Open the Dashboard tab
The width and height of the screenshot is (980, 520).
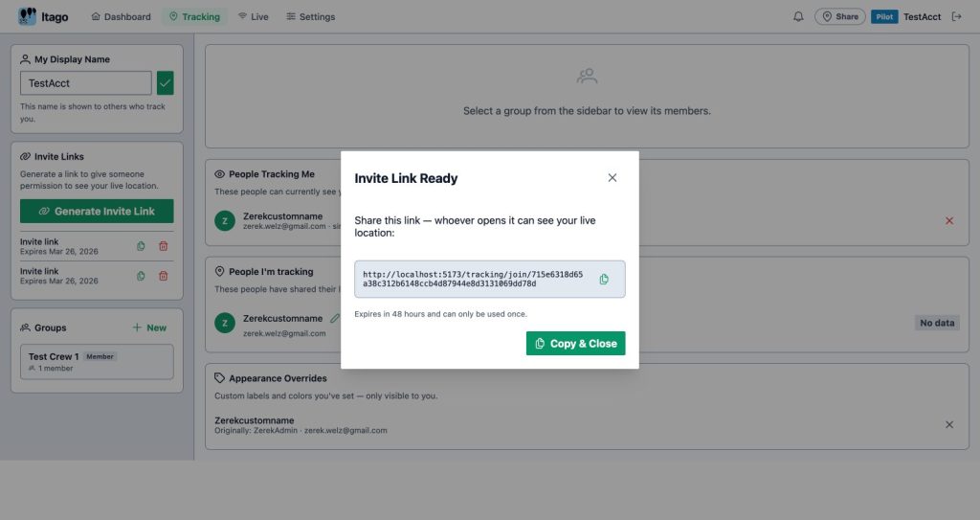coord(121,16)
